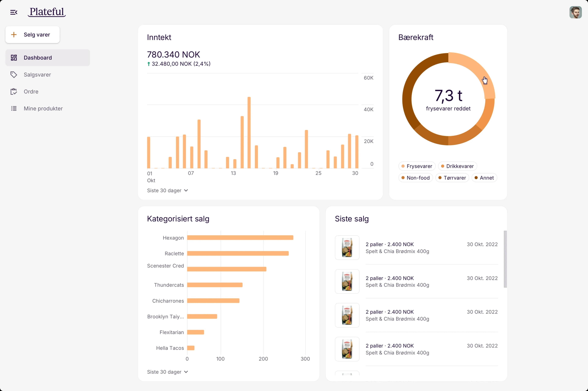Image resolution: width=588 pixels, height=391 pixels.
Task: Click the Raclette bar in category chart
Action: point(238,253)
